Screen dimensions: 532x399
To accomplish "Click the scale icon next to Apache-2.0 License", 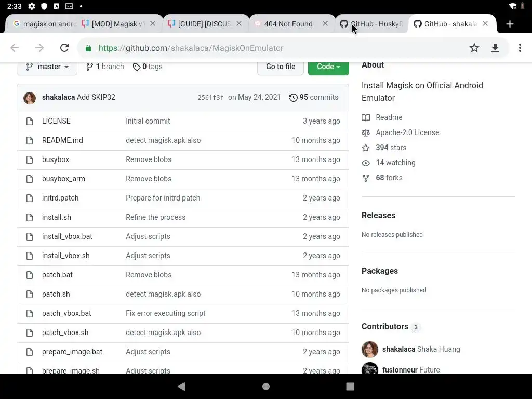I will click(366, 132).
